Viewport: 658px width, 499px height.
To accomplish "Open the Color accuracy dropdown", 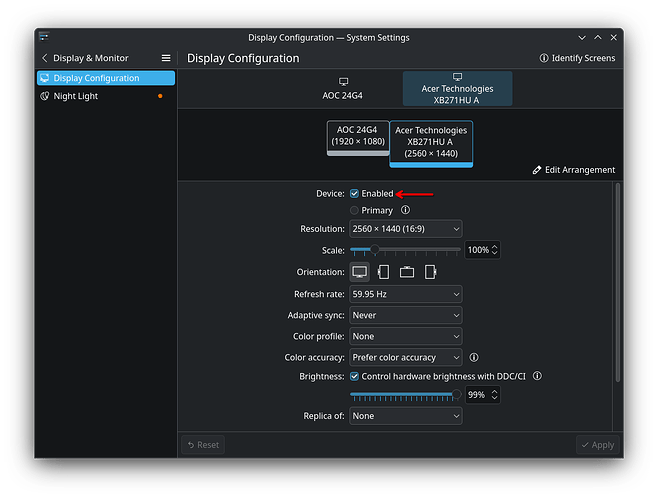I will click(x=406, y=357).
